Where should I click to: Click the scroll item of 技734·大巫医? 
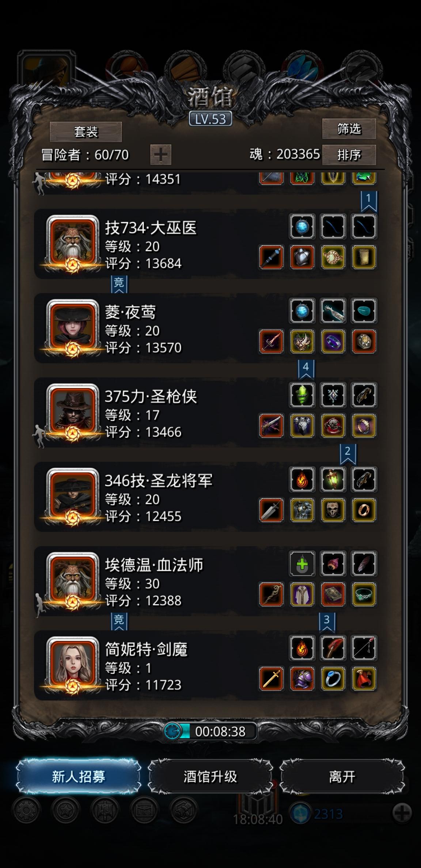(x=364, y=257)
